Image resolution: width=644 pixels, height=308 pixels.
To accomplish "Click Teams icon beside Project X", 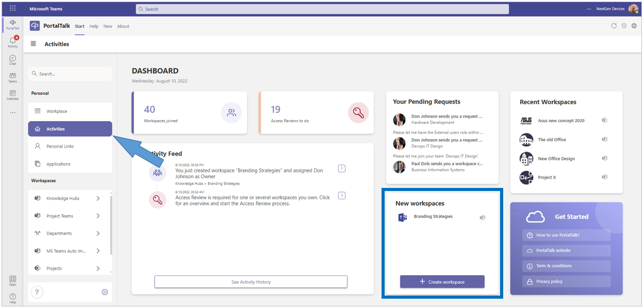I will 604,177.
